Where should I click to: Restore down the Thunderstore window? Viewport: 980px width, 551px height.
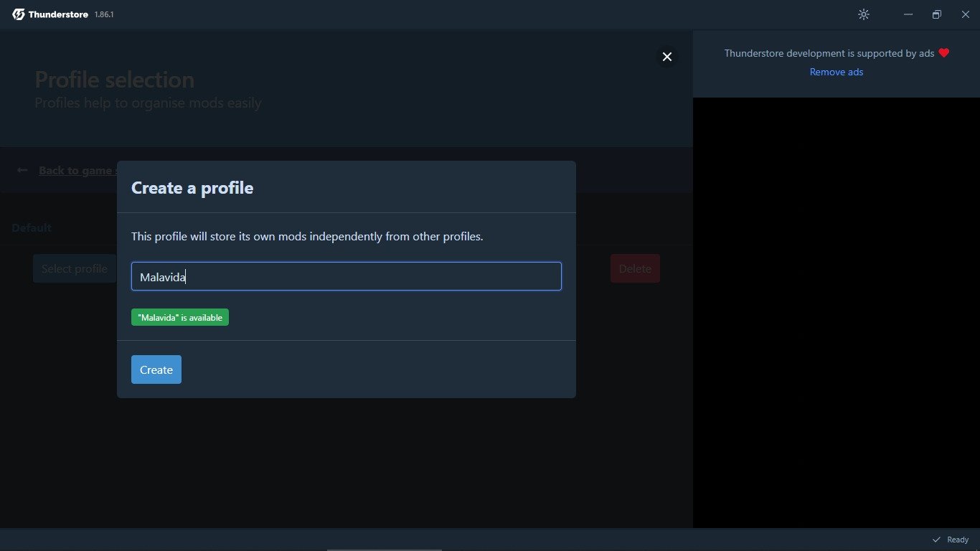[937, 14]
